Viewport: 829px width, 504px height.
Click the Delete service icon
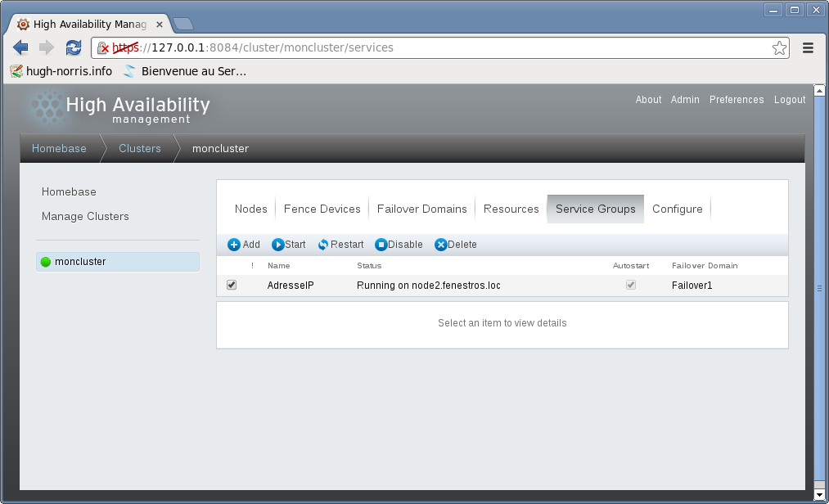pyautogui.click(x=440, y=245)
